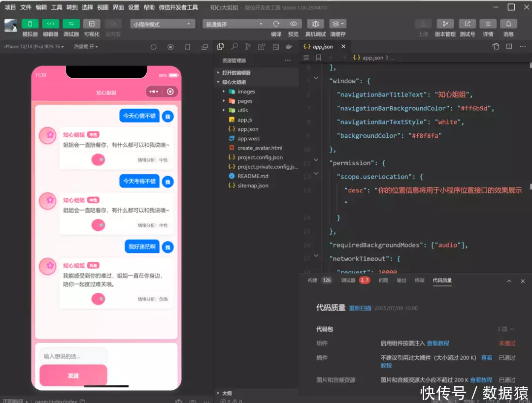Open the WeChat DevTools menu
Image resolution: width=532 pixels, height=403 pixels.
coord(178,7)
